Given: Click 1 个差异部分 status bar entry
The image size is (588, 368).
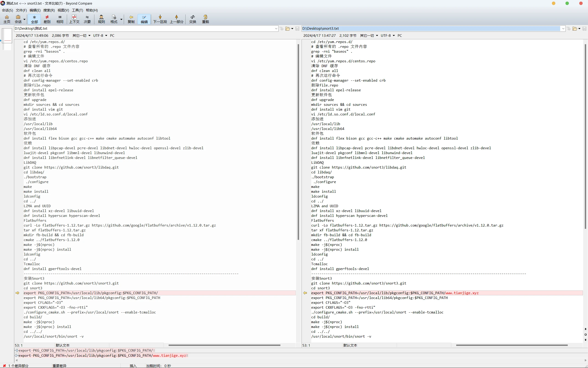Looking at the screenshot, I should point(18,365).
